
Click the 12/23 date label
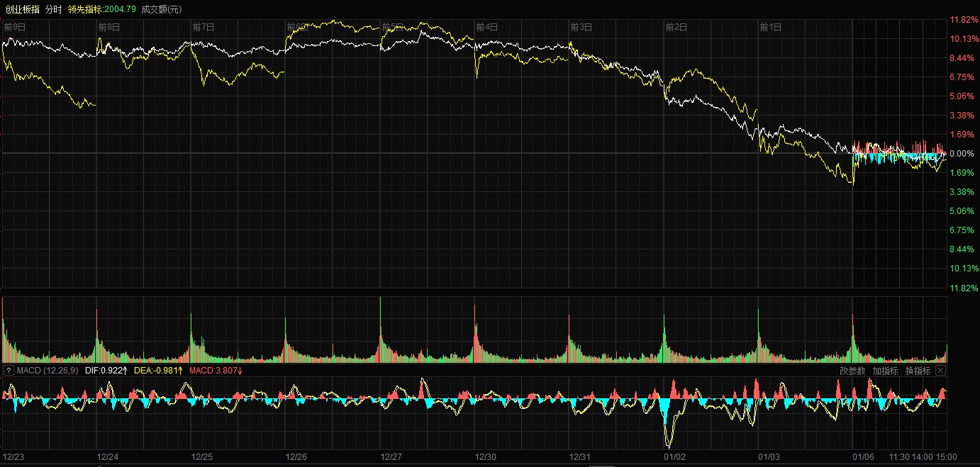(13, 457)
